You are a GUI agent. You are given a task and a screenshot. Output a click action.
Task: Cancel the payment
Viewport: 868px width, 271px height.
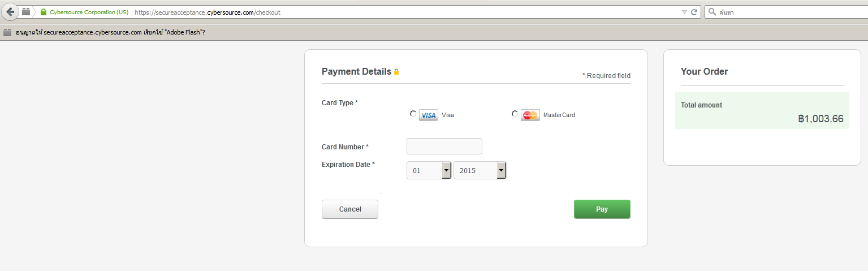pyautogui.click(x=350, y=209)
